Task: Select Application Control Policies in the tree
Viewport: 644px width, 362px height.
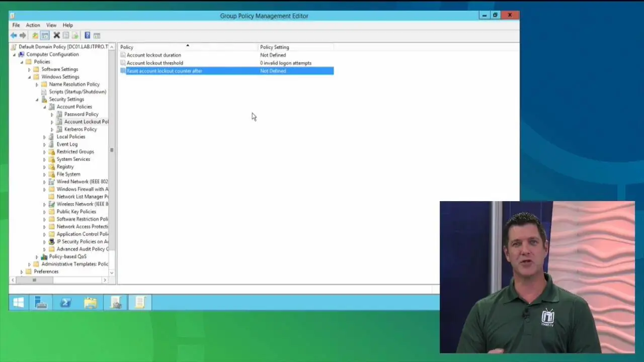Action: click(83, 234)
